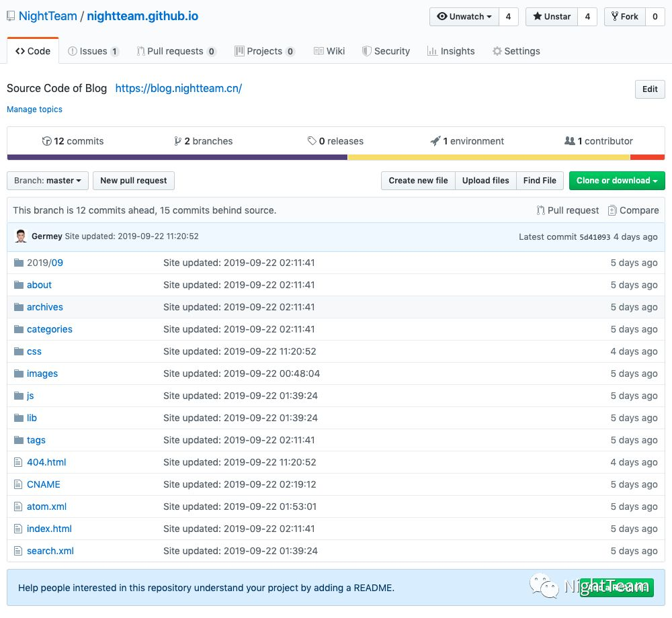This screenshot has height=618, width=672.
Task: Open the blog.nightteam.cn website link
Action: click(179, 88)
